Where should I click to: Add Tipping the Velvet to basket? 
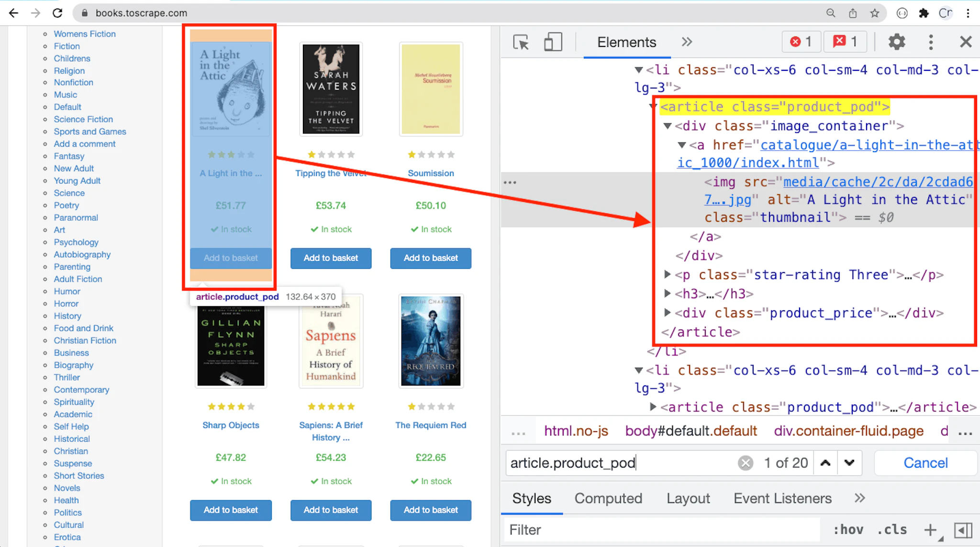pyautogui.click(x=331, y=258)
